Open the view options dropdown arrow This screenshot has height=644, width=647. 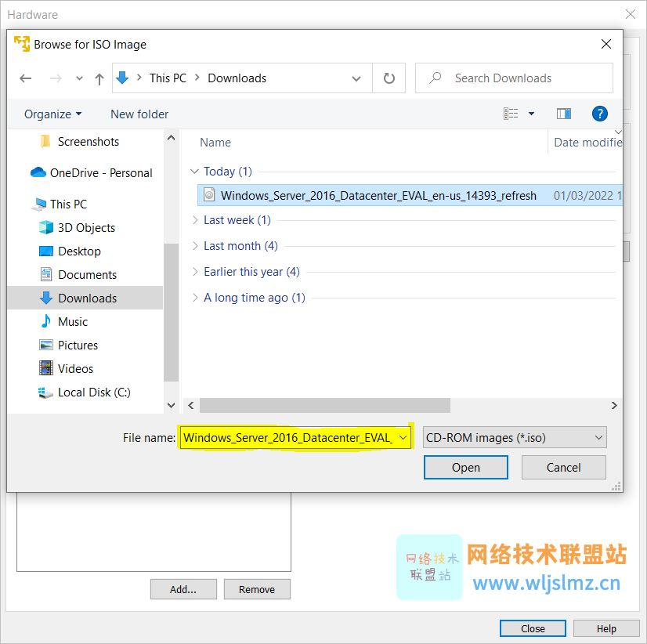[x=531, y=114]
